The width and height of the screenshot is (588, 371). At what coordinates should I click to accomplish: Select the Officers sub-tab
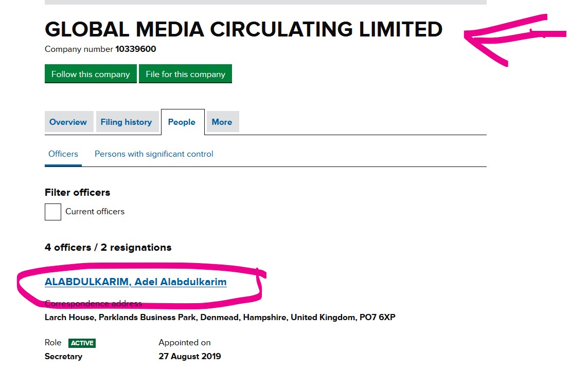tap(63, 154)
